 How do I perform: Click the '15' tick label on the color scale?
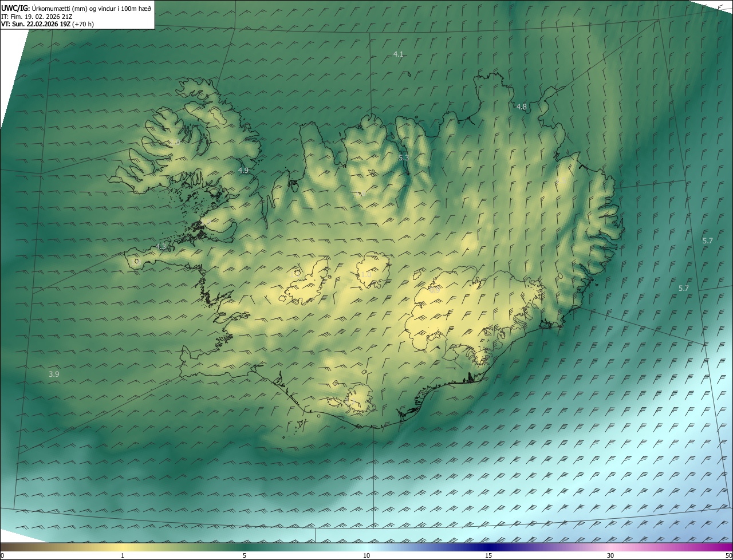tap(488, 555)
